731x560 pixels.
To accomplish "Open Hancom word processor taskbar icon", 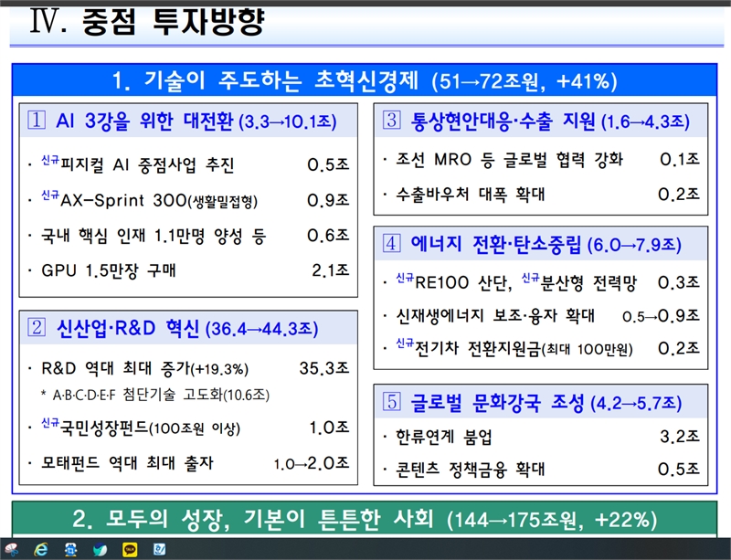I will click(x=159, y=550).
